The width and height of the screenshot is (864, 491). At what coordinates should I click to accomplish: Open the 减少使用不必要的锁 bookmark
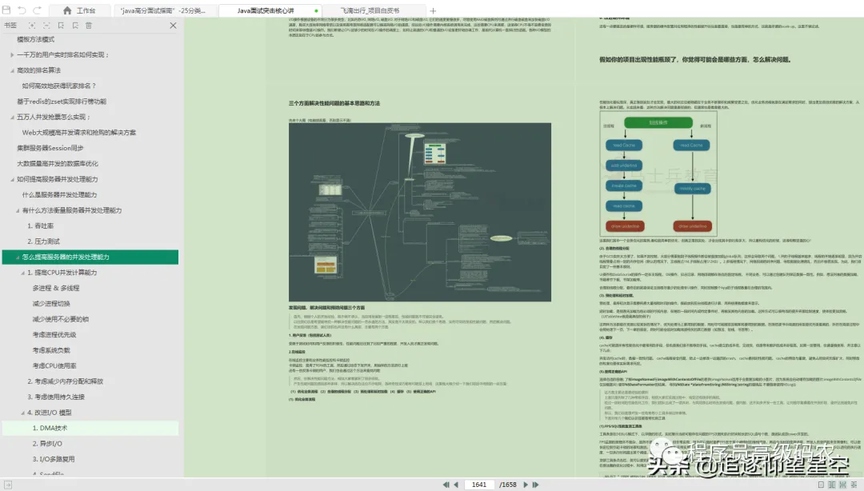pyautogui.click(x=61, y=319)
